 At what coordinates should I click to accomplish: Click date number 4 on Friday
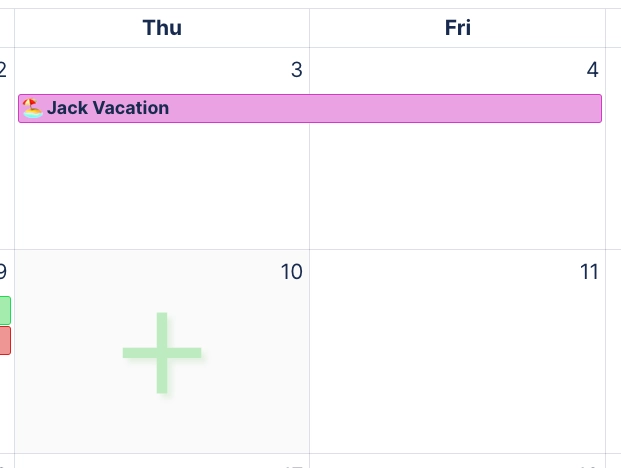click(592, 70)
